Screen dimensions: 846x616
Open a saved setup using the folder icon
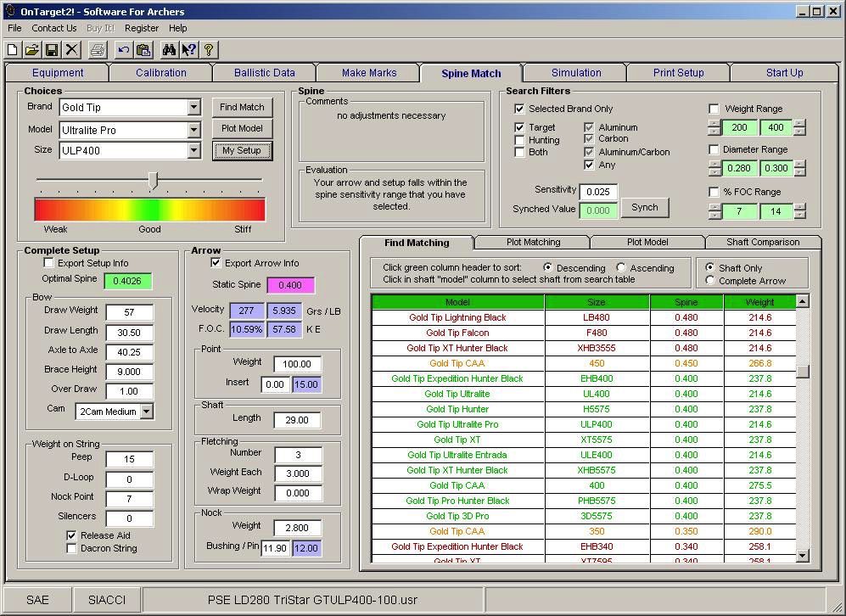32,48
